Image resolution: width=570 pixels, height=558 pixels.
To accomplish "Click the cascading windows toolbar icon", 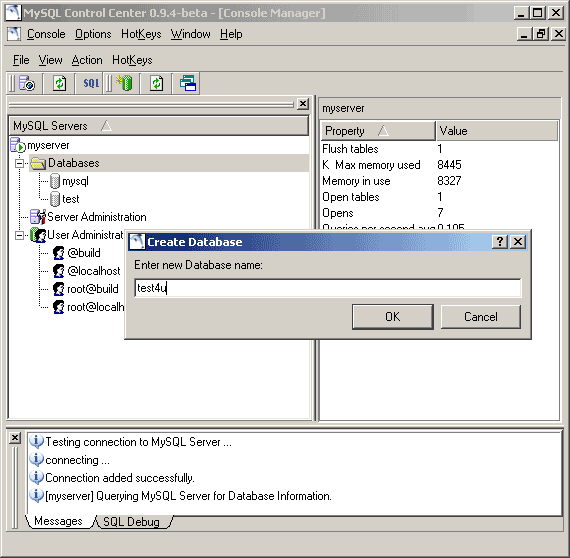I will (x=188, y=83).
